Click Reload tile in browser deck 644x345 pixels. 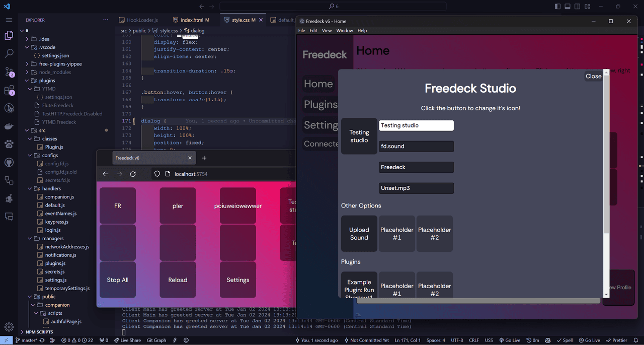(178, 280)
